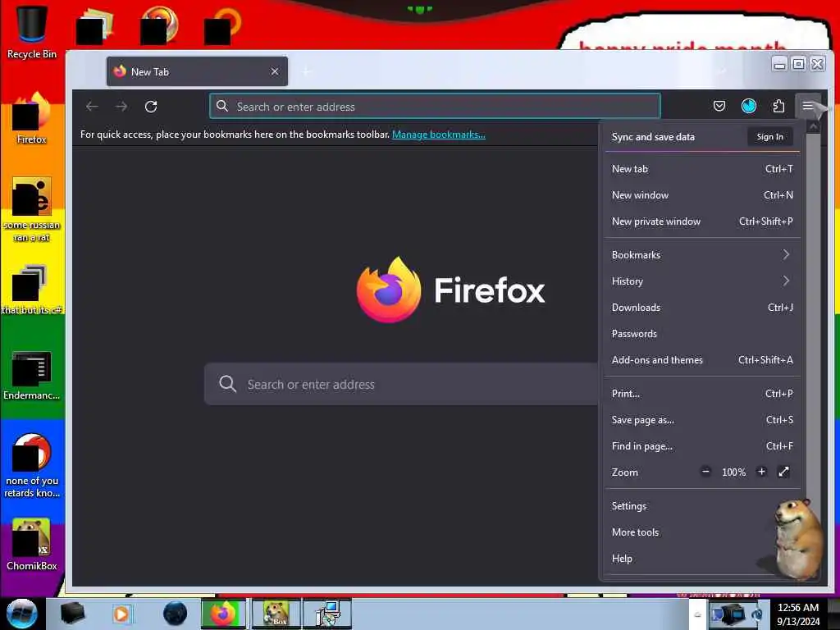Go back one page arrow

(x=92, y=107)
